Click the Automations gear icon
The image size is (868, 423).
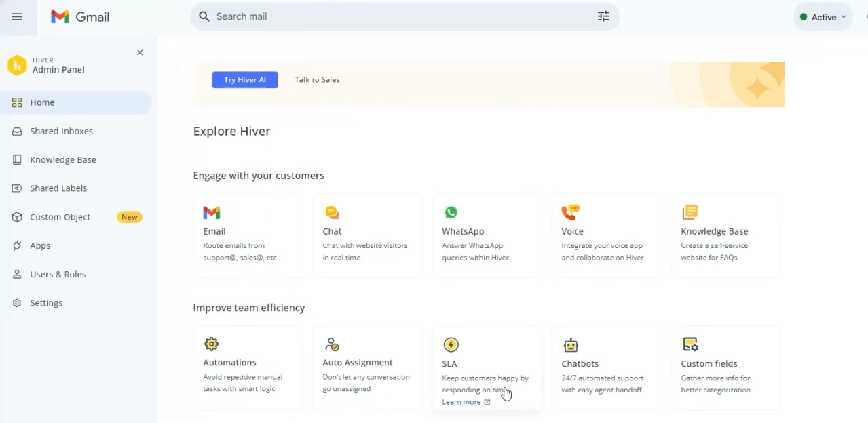[x=212, y=344]
